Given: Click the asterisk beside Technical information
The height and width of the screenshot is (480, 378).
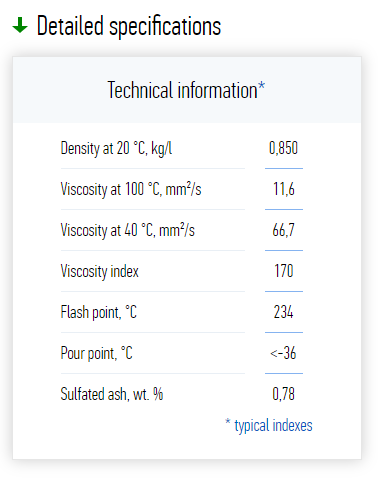Looking at the screenshot, I should point(262,85).
